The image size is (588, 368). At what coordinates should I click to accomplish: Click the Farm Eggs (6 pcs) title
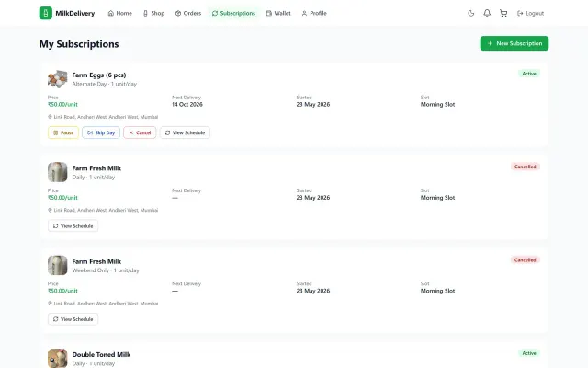point(99,75)
